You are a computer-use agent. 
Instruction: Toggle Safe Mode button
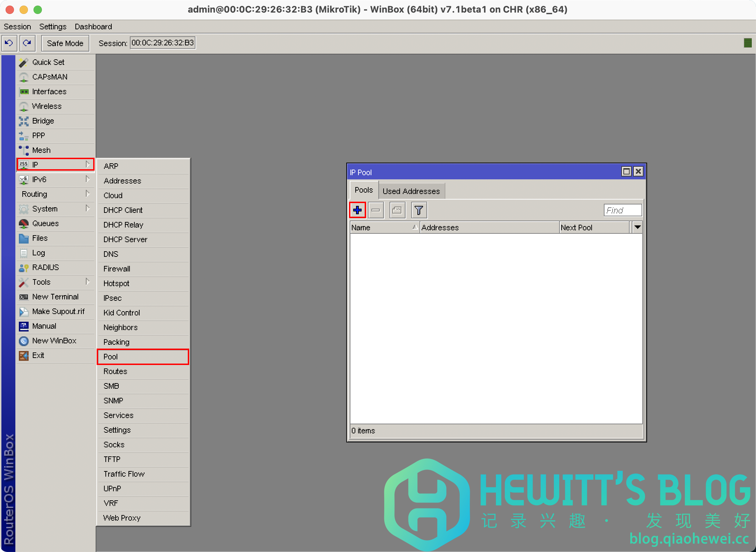click(65, 43)
